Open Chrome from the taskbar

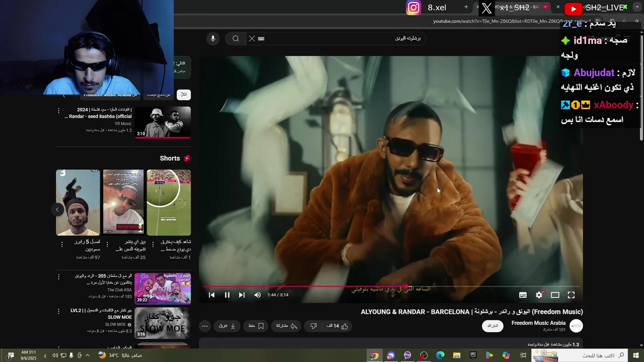[x=374, y=355]
